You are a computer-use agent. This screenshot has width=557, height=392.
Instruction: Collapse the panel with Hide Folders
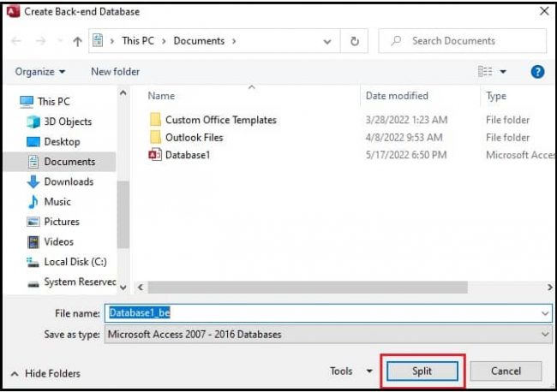tap(47, 373)
